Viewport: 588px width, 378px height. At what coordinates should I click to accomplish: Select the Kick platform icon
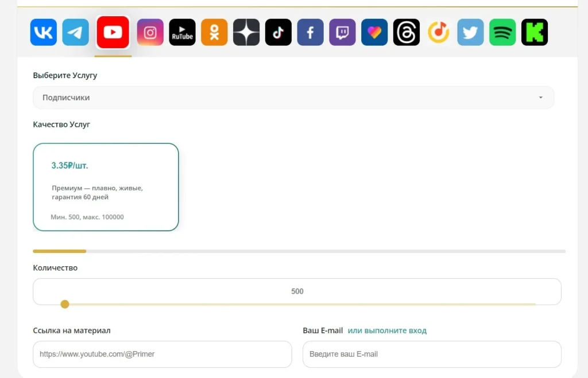tap(535, 32)
